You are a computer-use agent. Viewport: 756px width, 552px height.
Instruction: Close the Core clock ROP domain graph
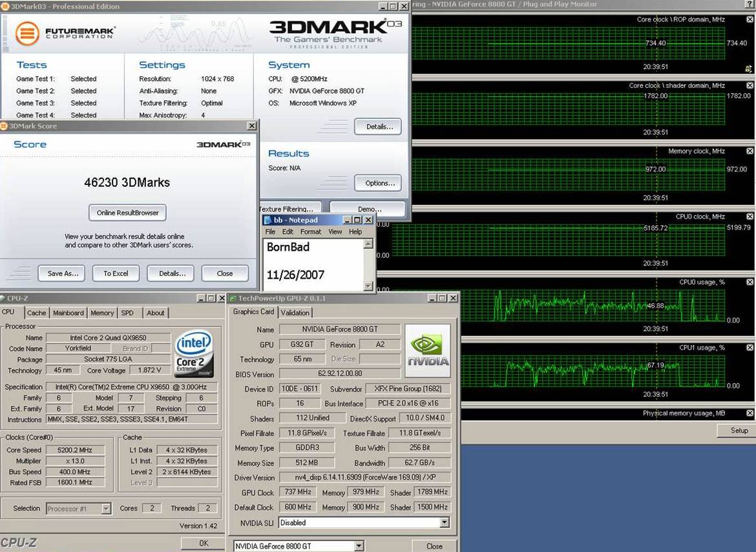[x=750, y=19]
